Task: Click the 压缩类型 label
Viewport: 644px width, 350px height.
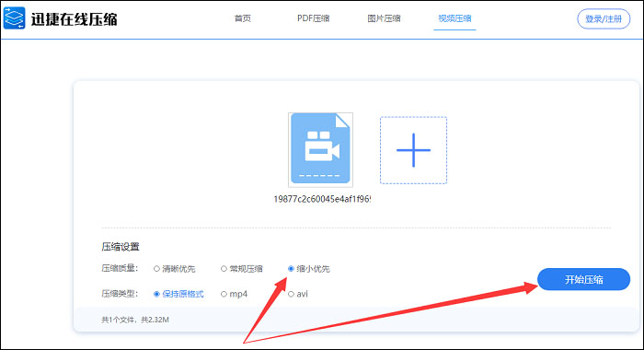Action: [x=120, y=293]
